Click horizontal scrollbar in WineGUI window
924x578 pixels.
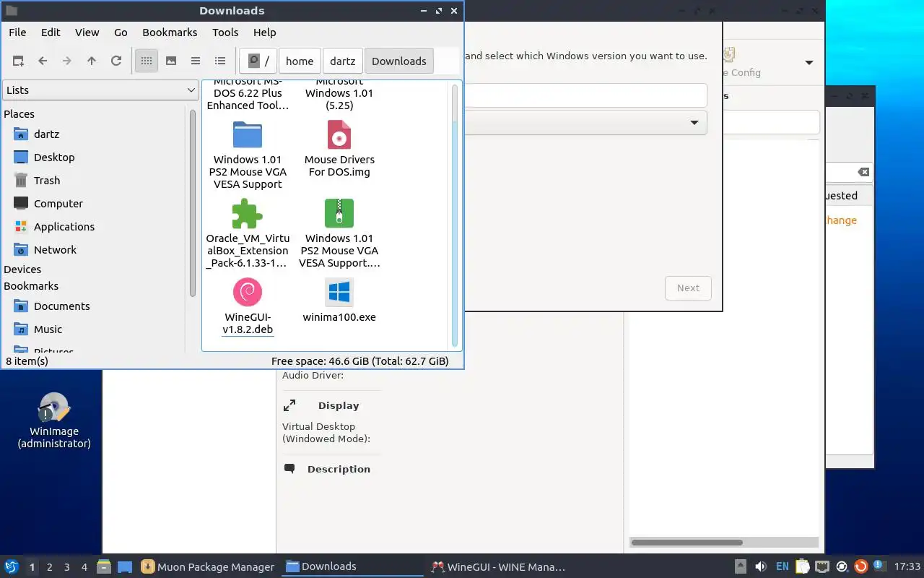(687, 543)
